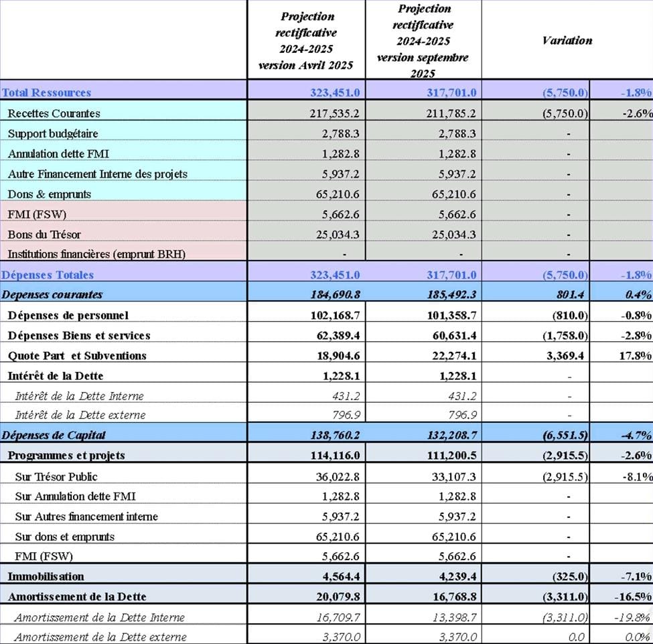The height and width of the screenshot is (644, 653).
Task: Click the version septembre 2025 column header
Action: tap(423, 41)
